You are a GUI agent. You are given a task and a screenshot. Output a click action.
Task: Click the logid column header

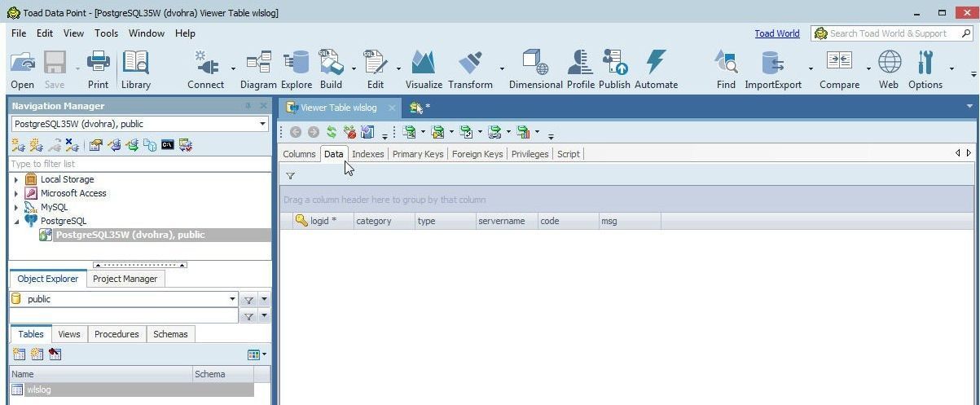coord(322,221)
